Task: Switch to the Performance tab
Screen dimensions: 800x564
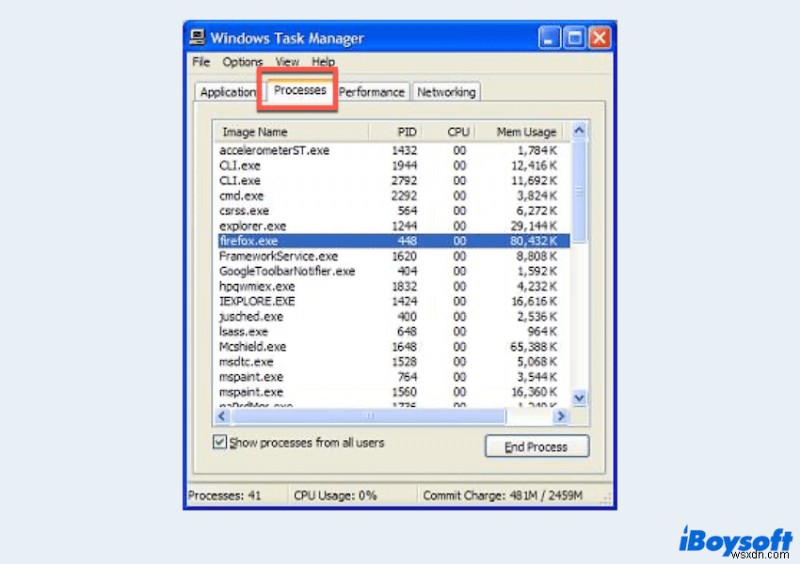Action: [x=371, y=92]
